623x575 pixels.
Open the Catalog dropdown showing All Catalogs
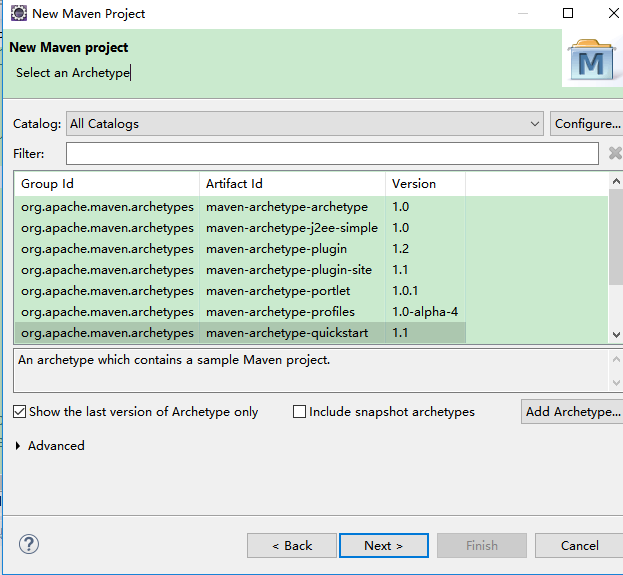click(305, 124)
